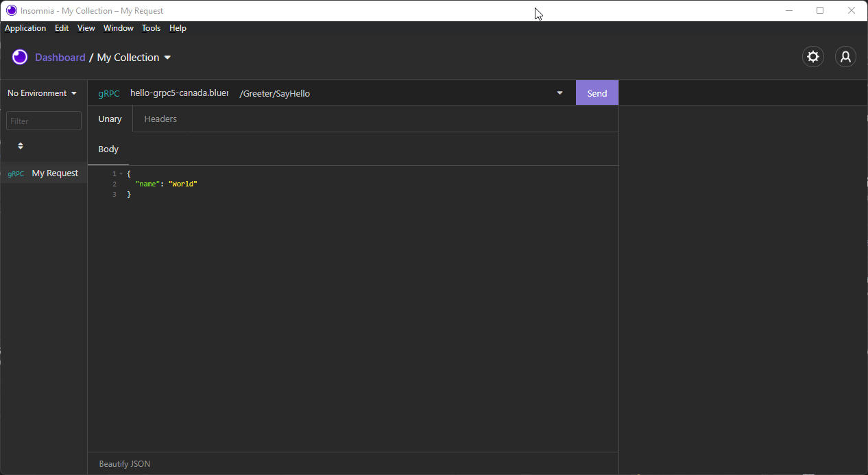Click the "World" value in JSON body
This screenshot has width=868, height=475.
coord(182,184)
